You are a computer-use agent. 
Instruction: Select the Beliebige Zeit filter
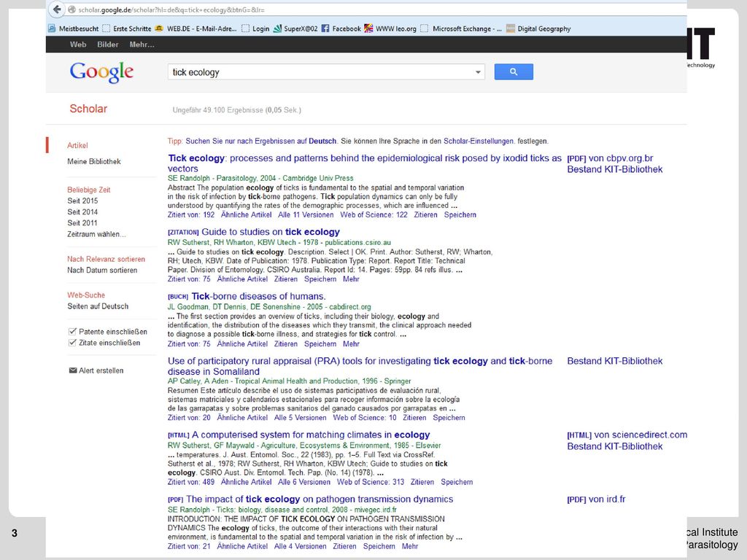click(88, 190)
